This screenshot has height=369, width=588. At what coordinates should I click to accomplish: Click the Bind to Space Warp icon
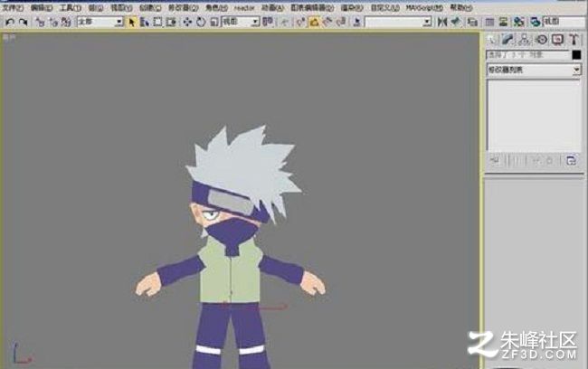pyautogui.click(x=66, y=22)
